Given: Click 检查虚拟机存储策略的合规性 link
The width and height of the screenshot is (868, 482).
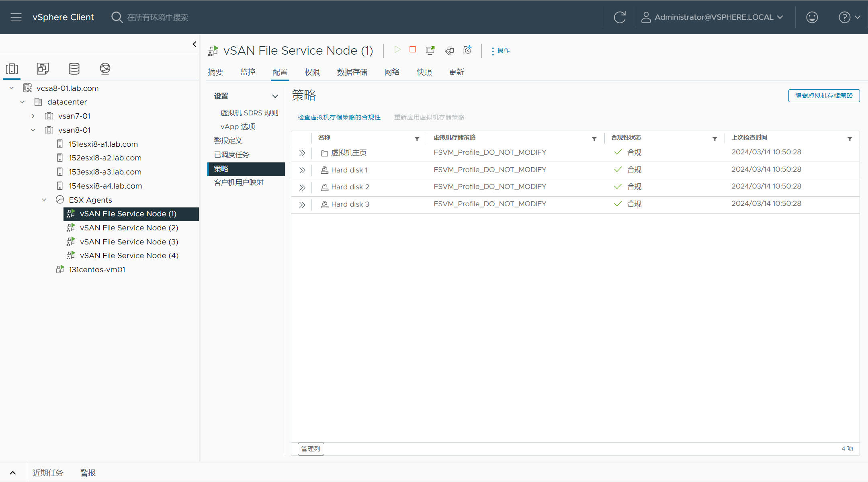Looking at the screenshot, I should click(x=339, y=117).
